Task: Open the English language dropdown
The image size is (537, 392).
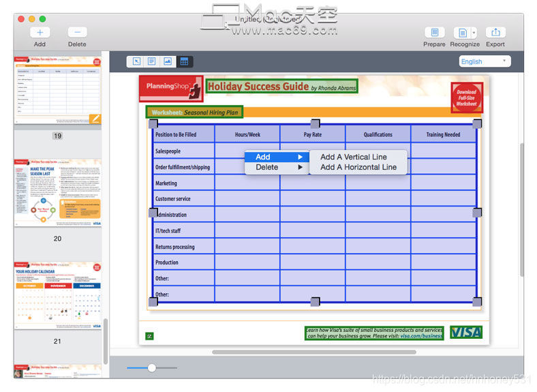Action: pyautogui.click(x=485, y=61)
